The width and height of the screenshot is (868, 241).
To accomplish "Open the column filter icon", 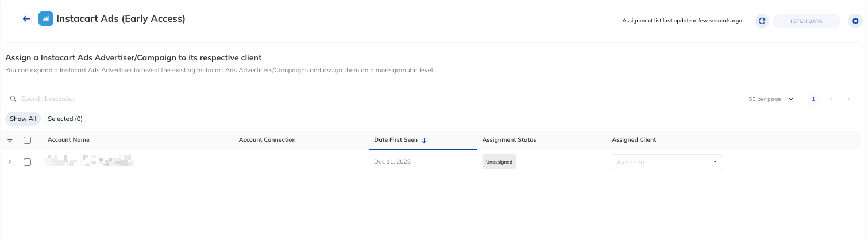I will pyautogui.click(x=10, y=140).
